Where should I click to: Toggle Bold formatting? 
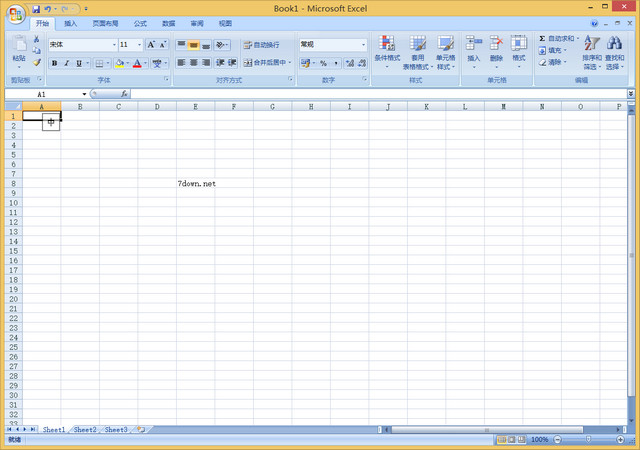[54, 63]
